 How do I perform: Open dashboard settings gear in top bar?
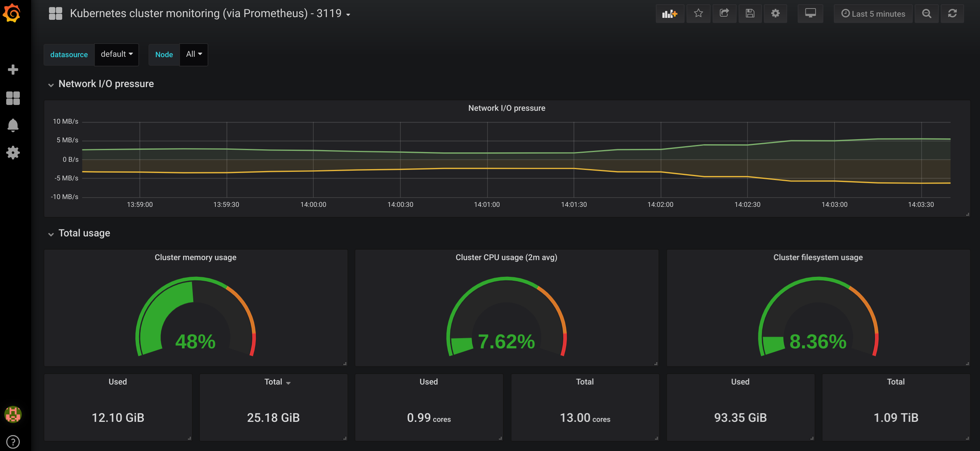[775, 14]
